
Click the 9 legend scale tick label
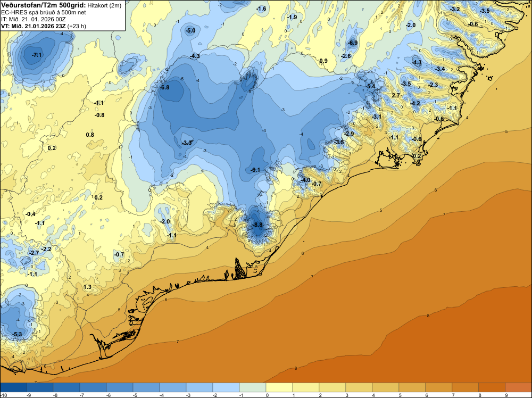[506, 395]
